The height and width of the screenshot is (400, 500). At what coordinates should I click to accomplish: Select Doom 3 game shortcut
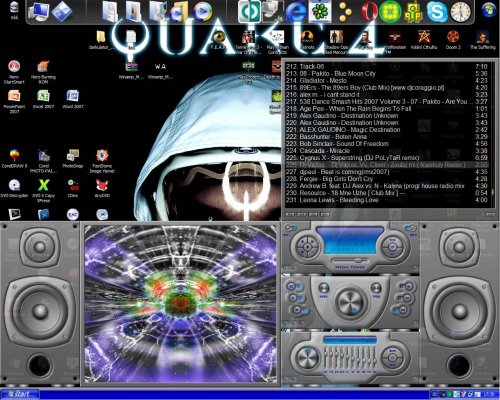click(453, 40)
